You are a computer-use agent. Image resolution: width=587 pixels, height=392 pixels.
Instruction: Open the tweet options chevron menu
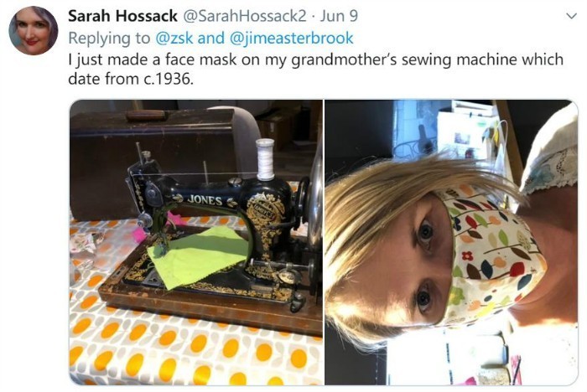(x=571, y=16)
